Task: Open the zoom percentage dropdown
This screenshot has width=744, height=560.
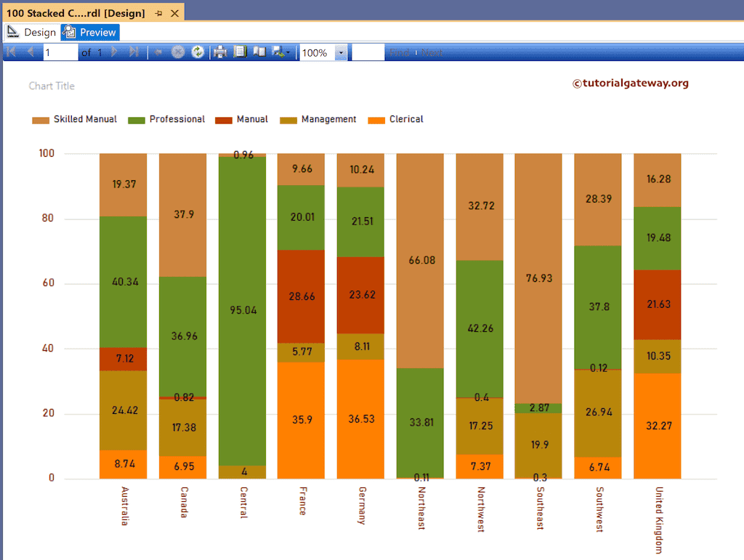Action: coord(341,52)
